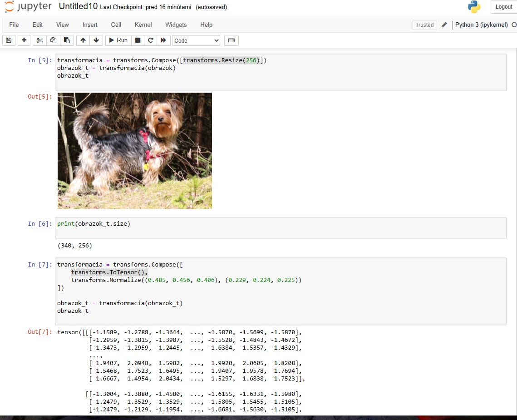Screen dimensions: 517x420
Task: Interrupt the kernel with stop icon
Action: pyautogui.click(x=138, y=40)
